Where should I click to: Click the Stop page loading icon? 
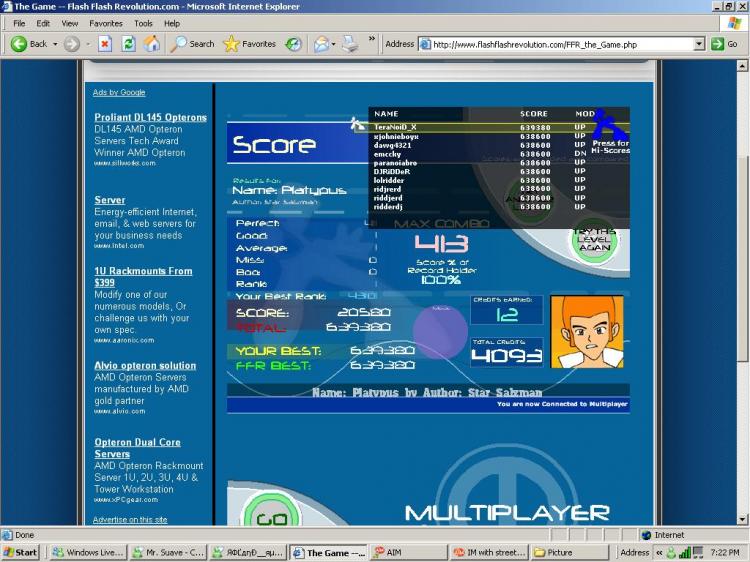pos(105,44)
